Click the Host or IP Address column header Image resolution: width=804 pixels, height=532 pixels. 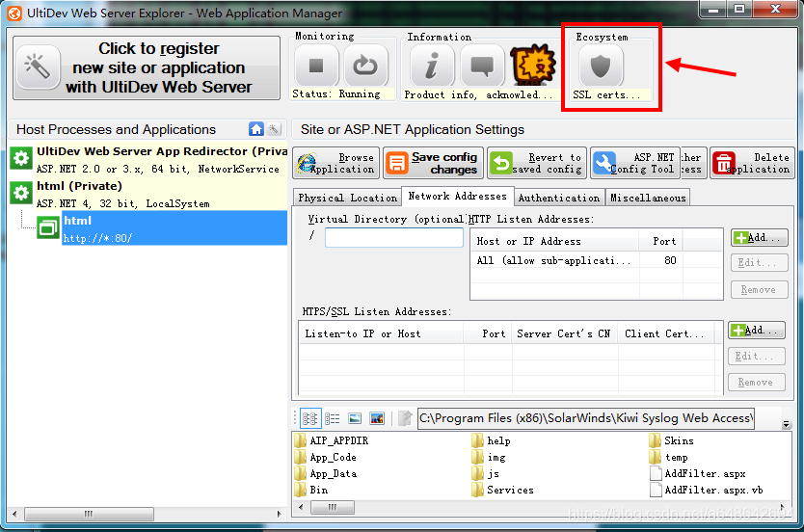point(555,241)
